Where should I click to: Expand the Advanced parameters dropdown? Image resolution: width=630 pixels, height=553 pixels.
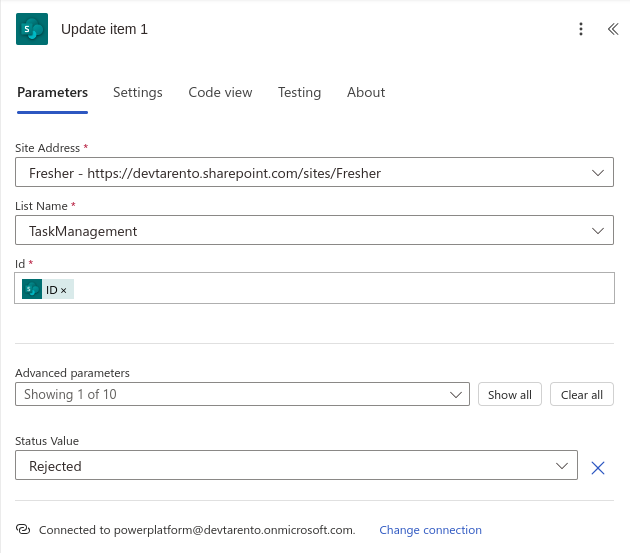click(x=456, y=395)
